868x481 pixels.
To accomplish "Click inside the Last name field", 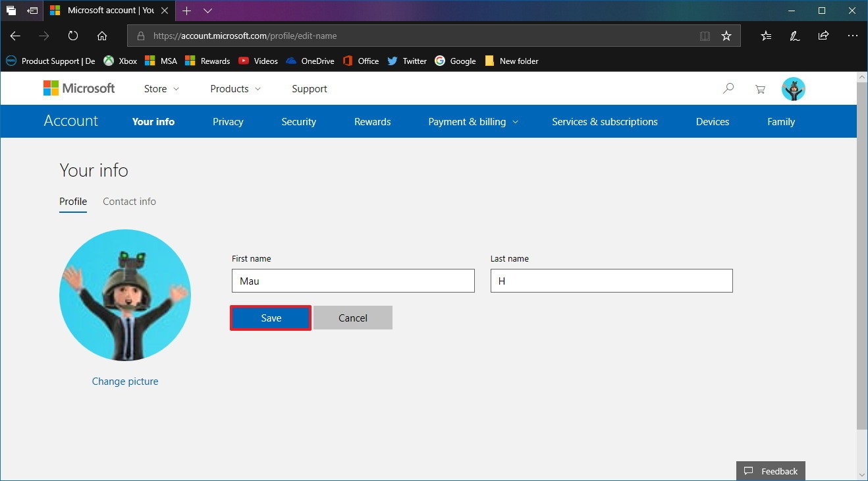I will coord(611,281).
